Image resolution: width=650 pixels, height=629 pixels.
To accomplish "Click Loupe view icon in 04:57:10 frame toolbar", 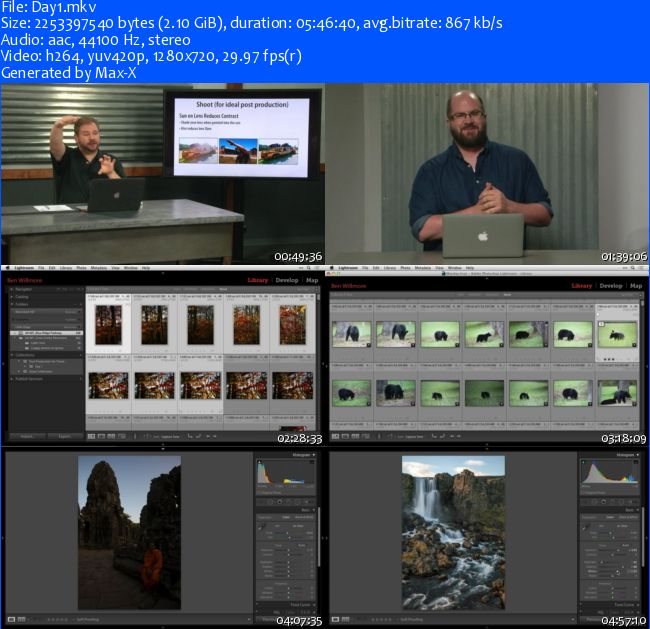I will [x=336, y=619].
